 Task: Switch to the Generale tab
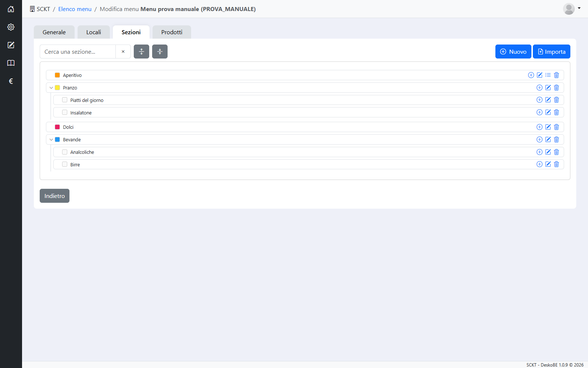click(54, 32)
